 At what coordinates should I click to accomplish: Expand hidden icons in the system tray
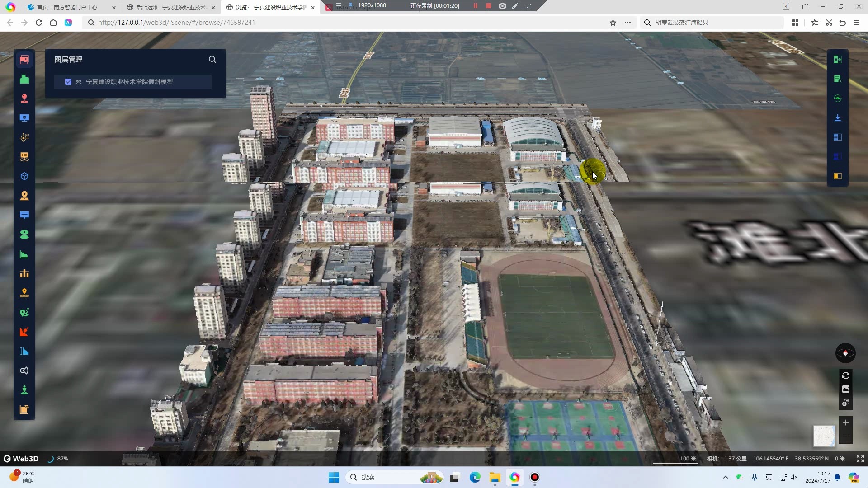coord(725,477)
